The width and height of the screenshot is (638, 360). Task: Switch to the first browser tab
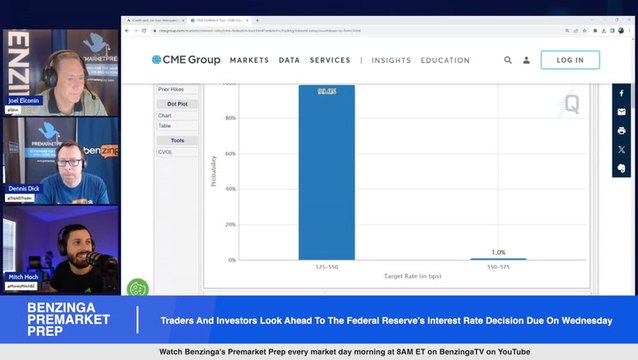tap(155, 20)
